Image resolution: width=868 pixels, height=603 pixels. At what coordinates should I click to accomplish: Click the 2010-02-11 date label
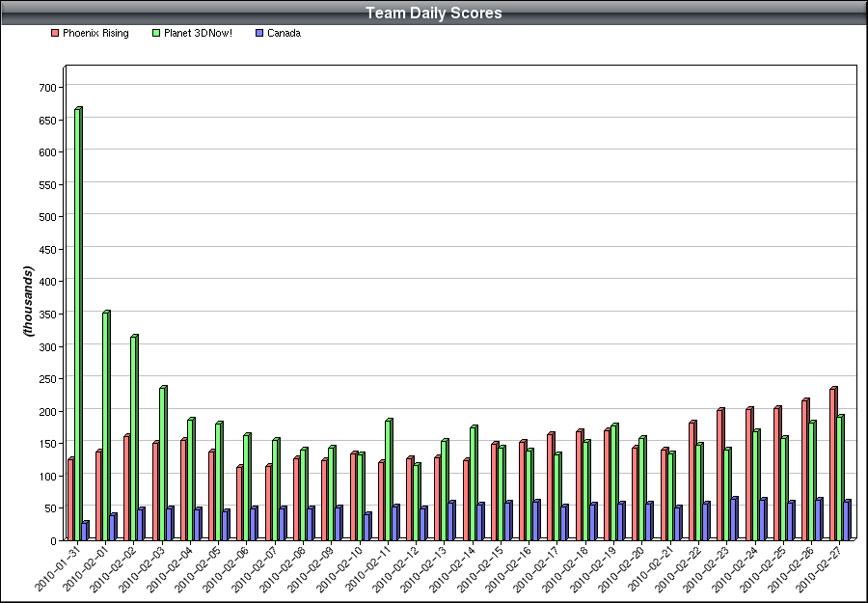click(369, 567)
